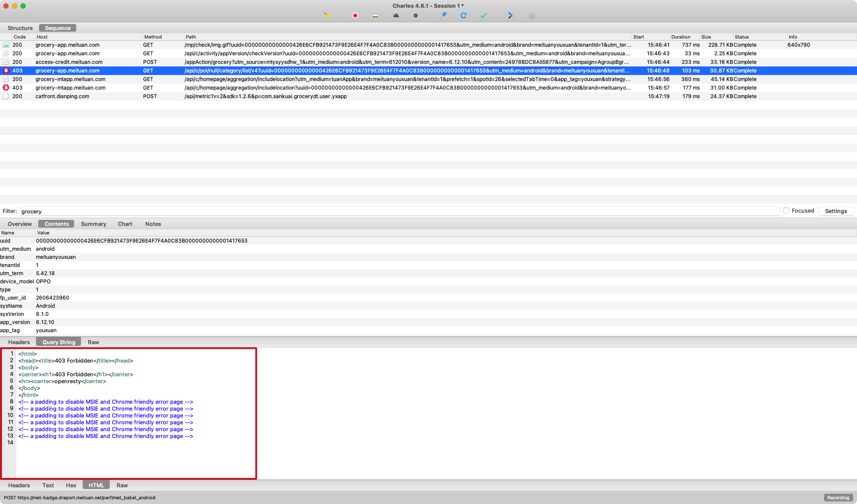Click the Text response view tab
The image size is (857, 504).
pyautogui.click(x=47, y=485)
